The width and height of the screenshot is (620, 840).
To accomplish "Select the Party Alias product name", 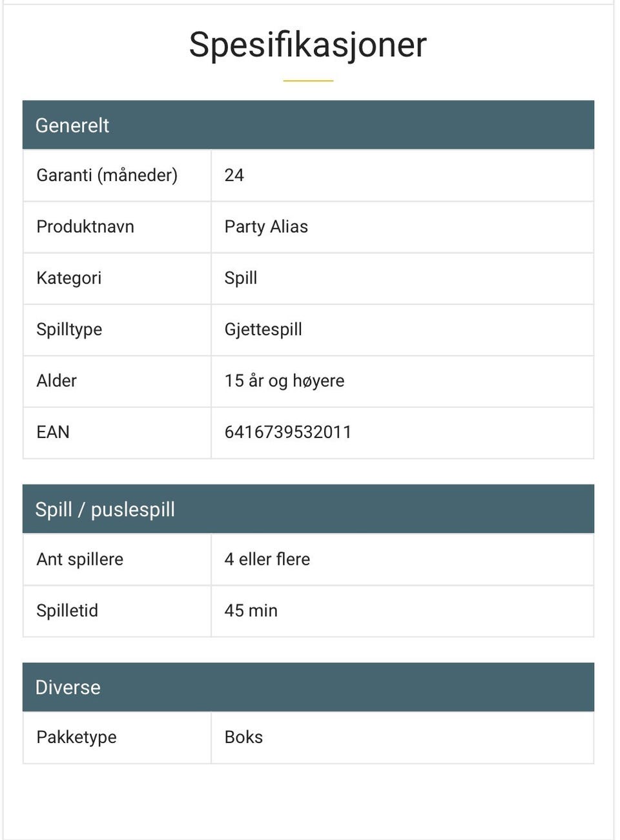I will [x=266, y=227].
